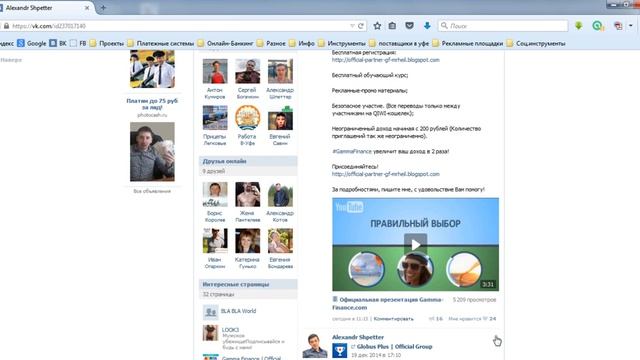Viewport: 640px width, 360px height.
Task: Open online friend Александр Котов's avatar
Action: point(280,194)
